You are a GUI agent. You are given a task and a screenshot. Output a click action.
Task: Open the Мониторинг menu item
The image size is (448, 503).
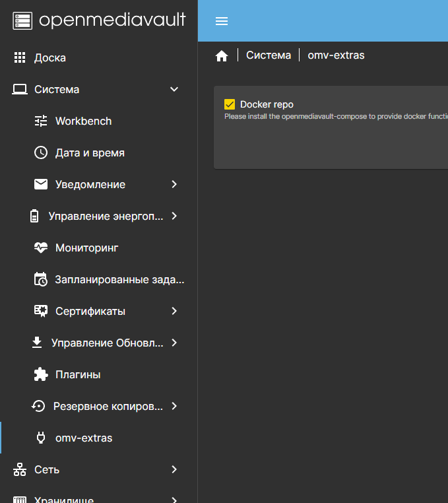(99, 248)
